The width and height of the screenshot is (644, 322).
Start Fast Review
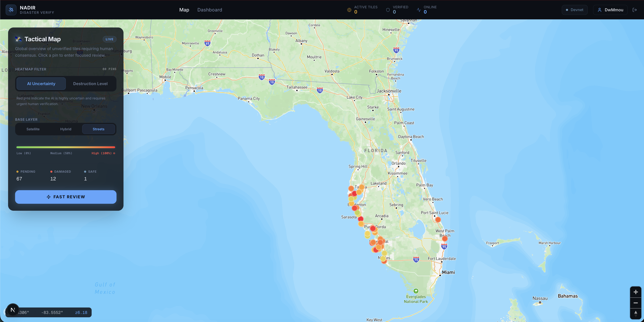pyautogui.click(x=66, y=197)
